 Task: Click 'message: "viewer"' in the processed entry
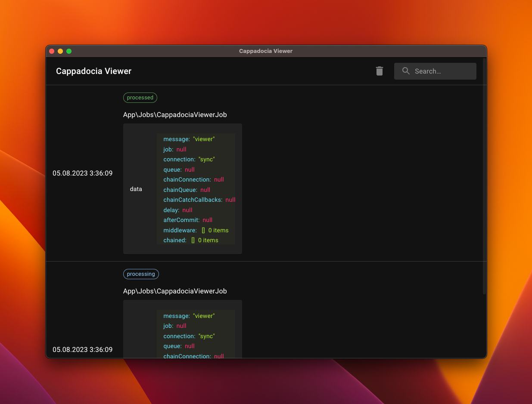pos(189,139)
